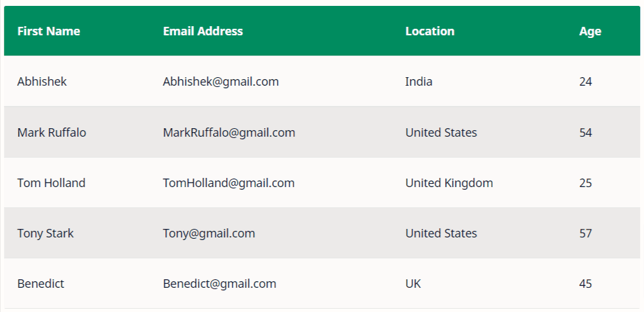Click TomHolland@gmail.com email address
The image size is (644, 312).
coord(229,182)
